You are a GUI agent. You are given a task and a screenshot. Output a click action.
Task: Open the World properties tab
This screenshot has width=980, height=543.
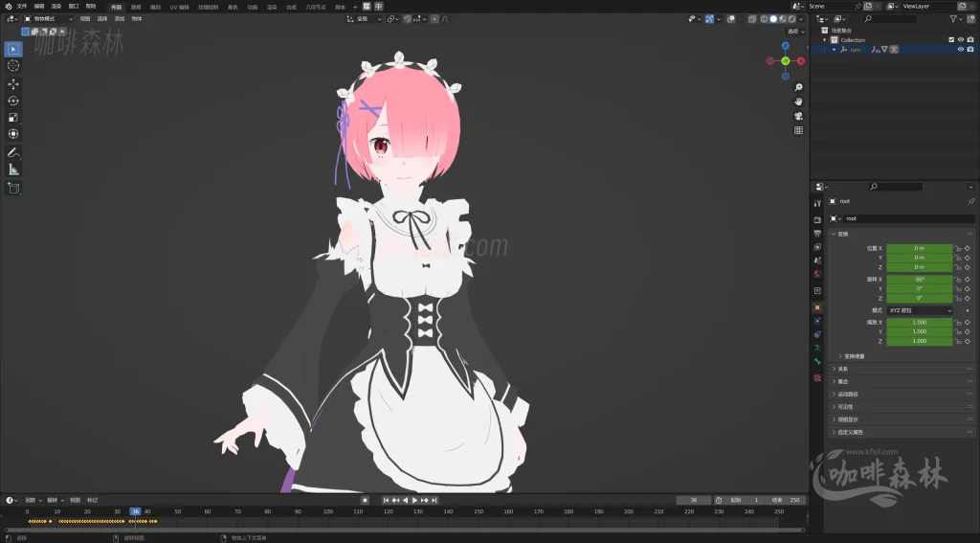[x=817, y=274]
